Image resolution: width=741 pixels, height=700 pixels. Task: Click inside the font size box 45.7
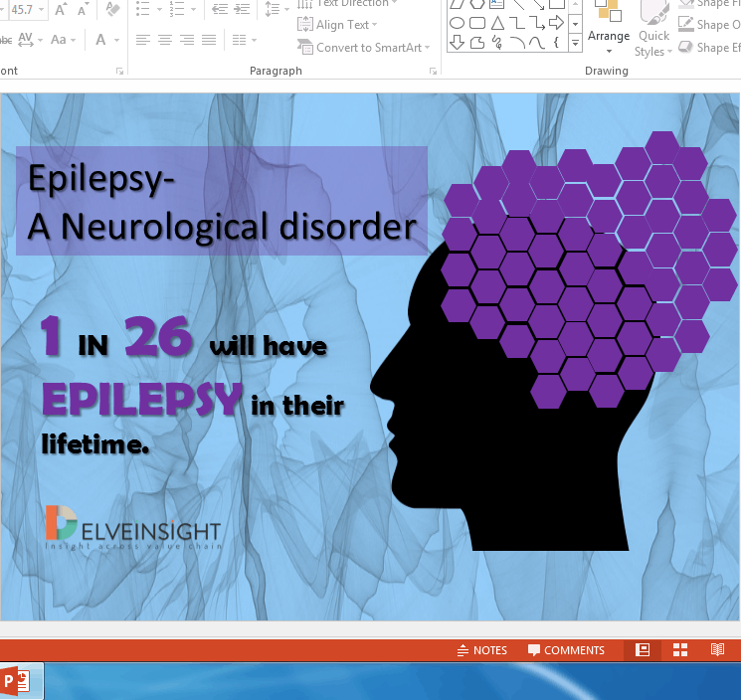click(x=22, y=10)
